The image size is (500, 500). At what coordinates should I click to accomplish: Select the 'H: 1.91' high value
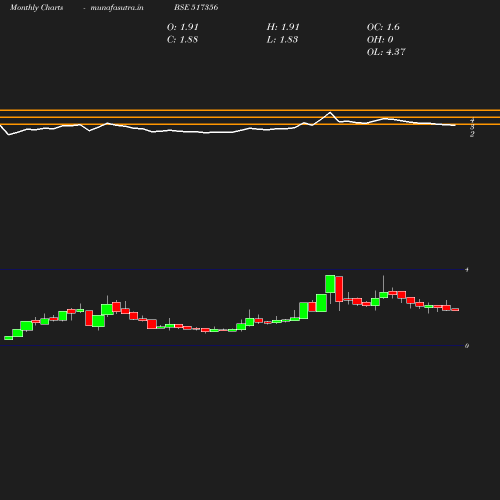pos(283,27)
